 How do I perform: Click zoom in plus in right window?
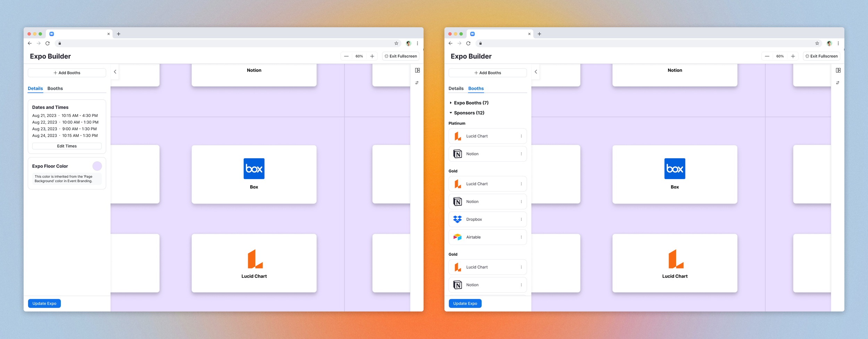click(793, 56)
